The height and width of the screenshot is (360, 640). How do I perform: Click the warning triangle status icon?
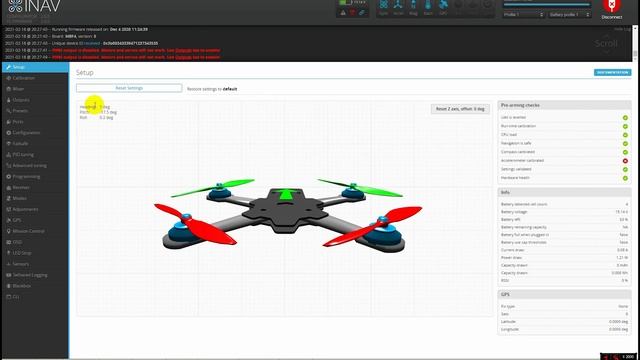(343, 13)
